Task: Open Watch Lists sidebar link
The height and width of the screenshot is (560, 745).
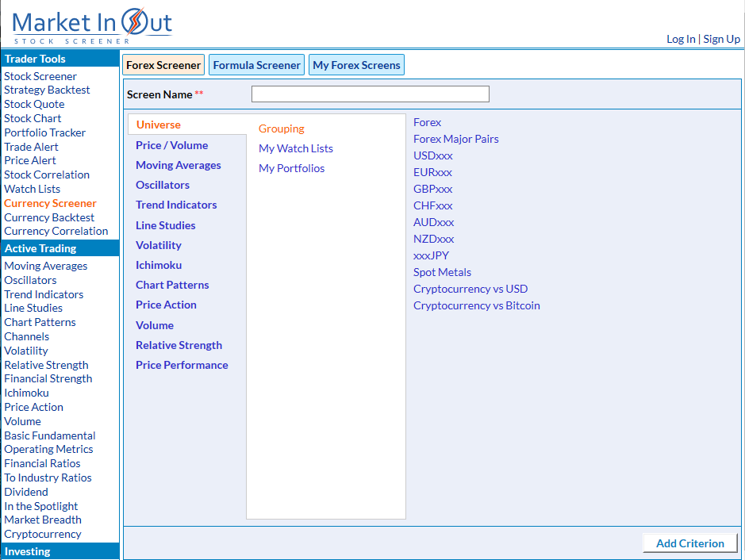Action: pos(33,189)
